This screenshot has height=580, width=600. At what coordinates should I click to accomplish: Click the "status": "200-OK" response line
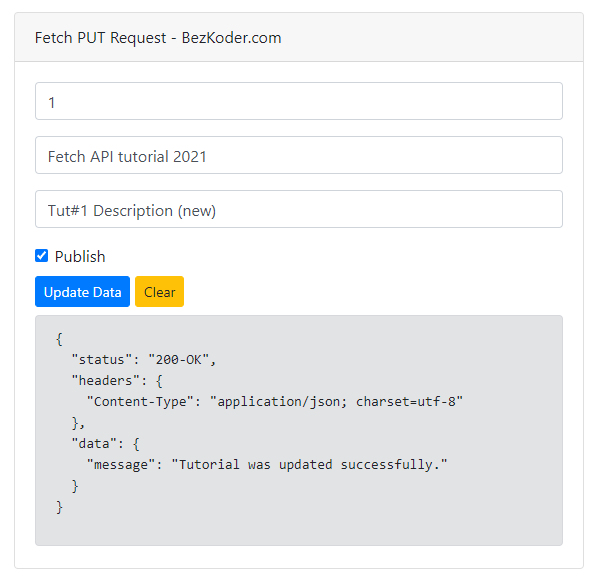coord(143,359)
